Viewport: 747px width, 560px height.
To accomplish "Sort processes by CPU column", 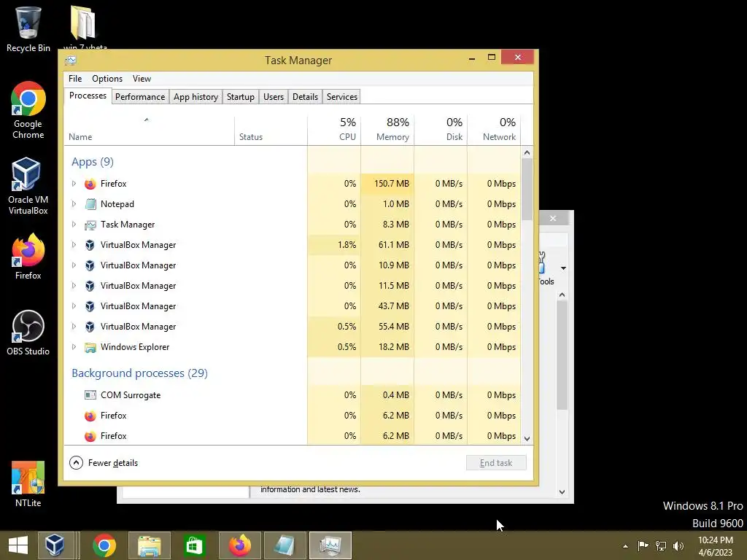I will (334, 129).
